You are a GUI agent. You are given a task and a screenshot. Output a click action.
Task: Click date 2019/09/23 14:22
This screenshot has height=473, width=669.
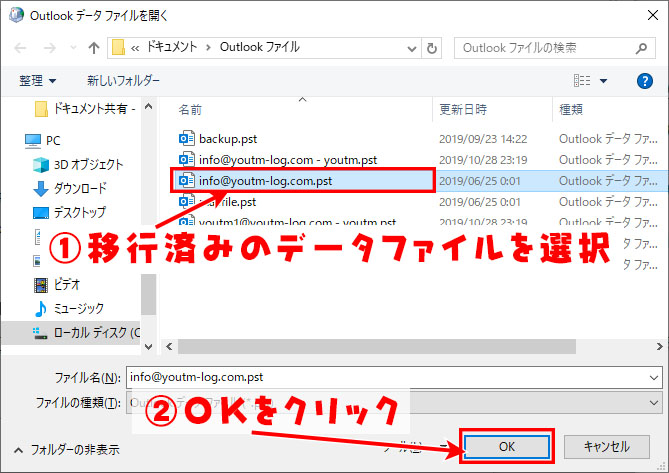483,139
